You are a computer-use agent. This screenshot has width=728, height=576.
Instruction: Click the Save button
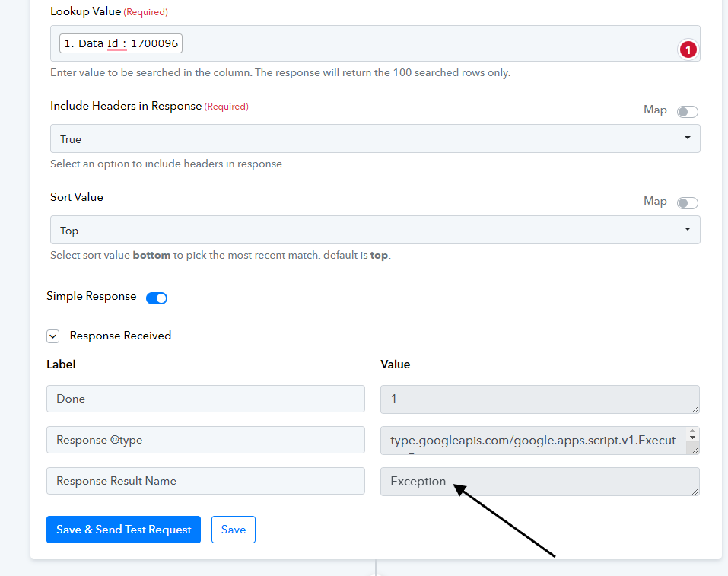233,530
